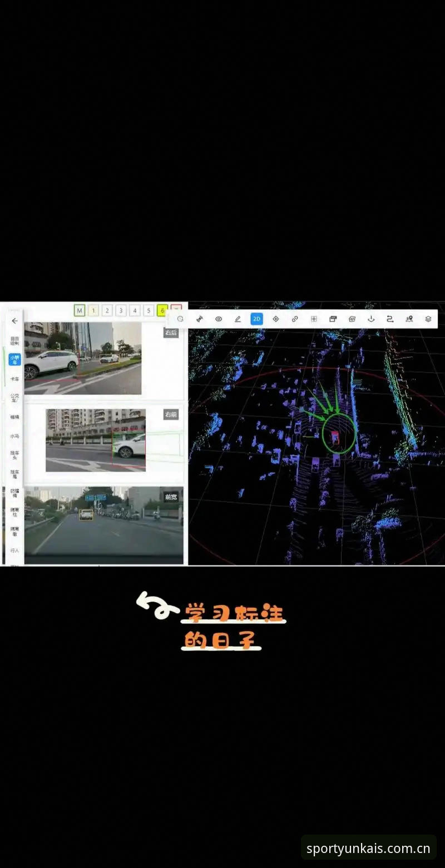Screen dimensions: 445x868
Task: Select the route swap arrows icon
Action: (x=390, y=319)
